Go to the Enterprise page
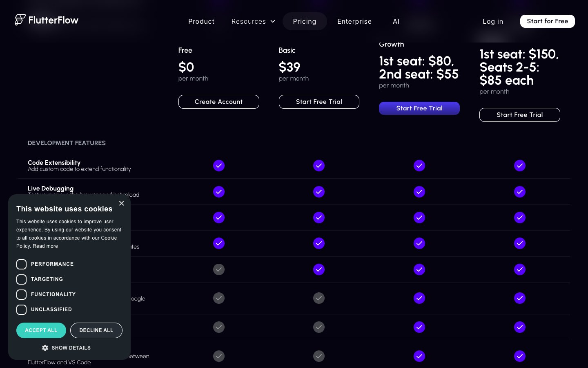This screenshot has height=368, width=588. pos(354,21)
